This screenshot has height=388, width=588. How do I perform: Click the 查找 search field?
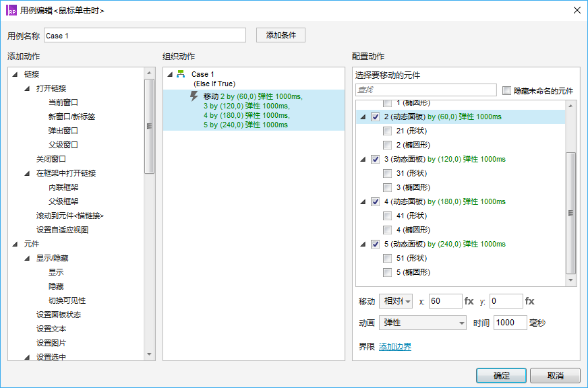point(426,90)
